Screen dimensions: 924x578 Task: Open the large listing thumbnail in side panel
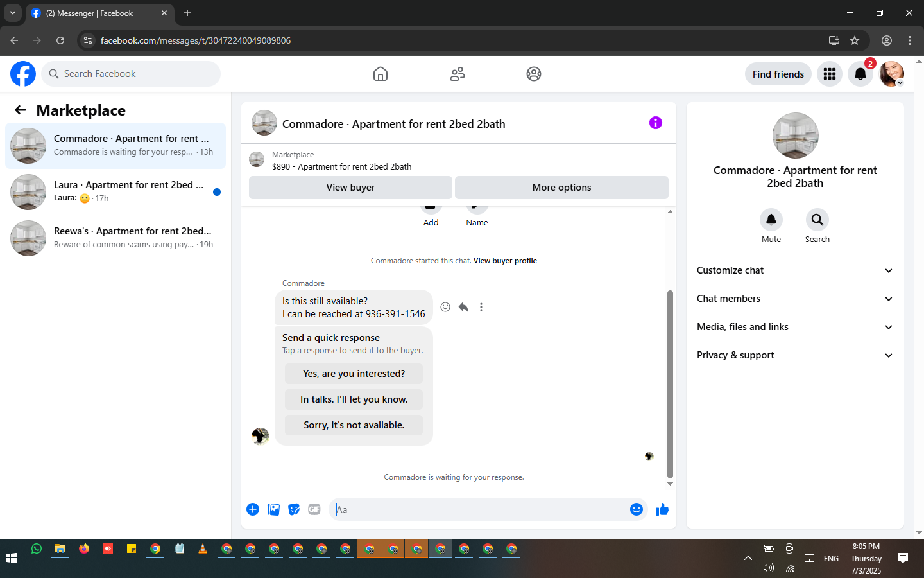pos(796,136)
